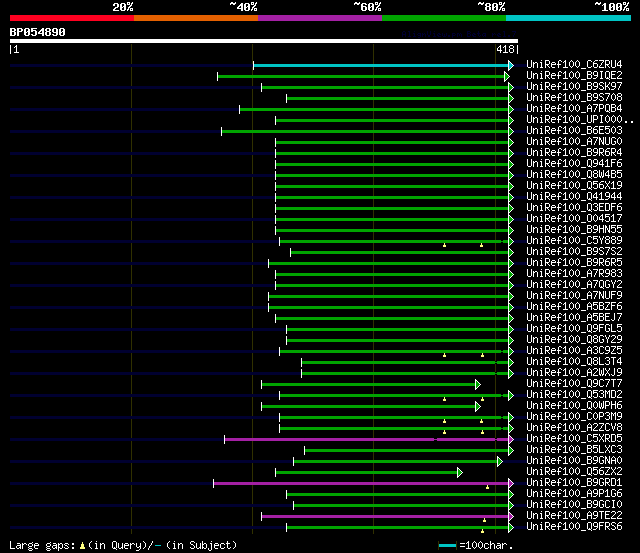This screenshot has width=640, height=553.
Task: Click the arrowhead ending the UniRef100_B9SK97 alignment
Action: [511, 87]
